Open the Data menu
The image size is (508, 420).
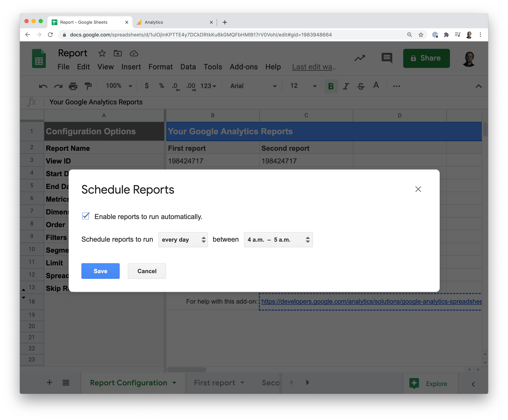coord(188,67)
